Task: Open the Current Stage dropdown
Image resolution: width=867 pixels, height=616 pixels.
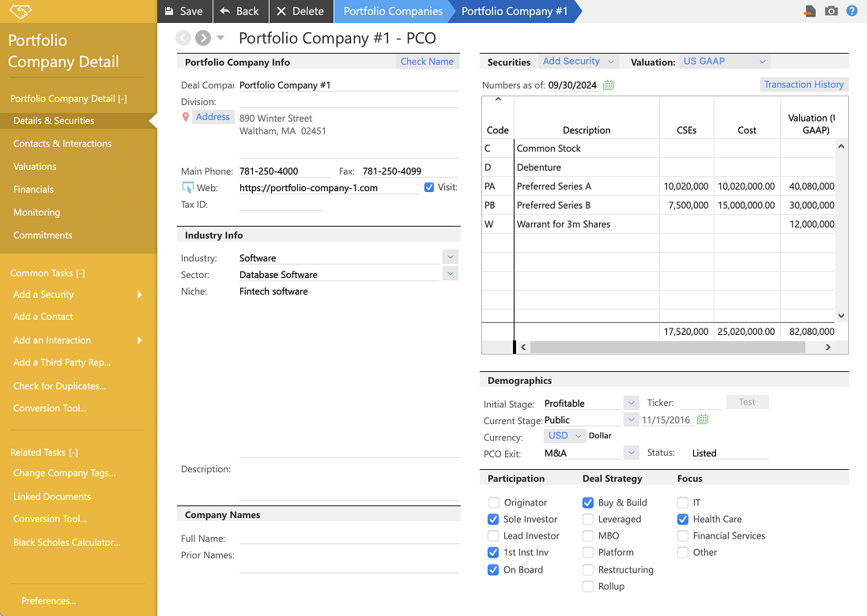Action: (x=631, y=419)
